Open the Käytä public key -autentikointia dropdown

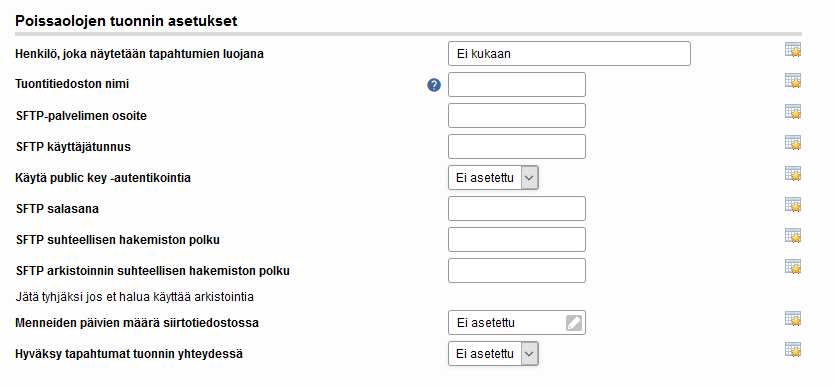click(493, 178)
